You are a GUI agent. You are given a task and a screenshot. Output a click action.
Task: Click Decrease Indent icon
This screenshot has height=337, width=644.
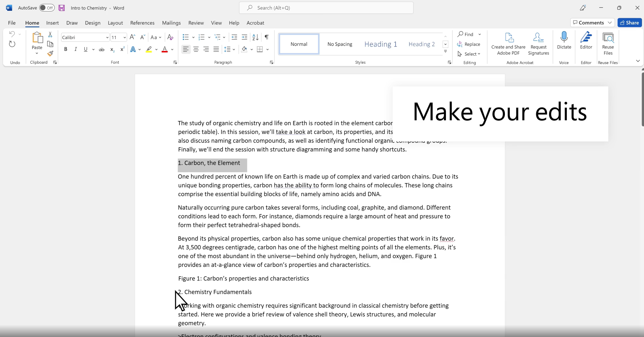point(234,37)
